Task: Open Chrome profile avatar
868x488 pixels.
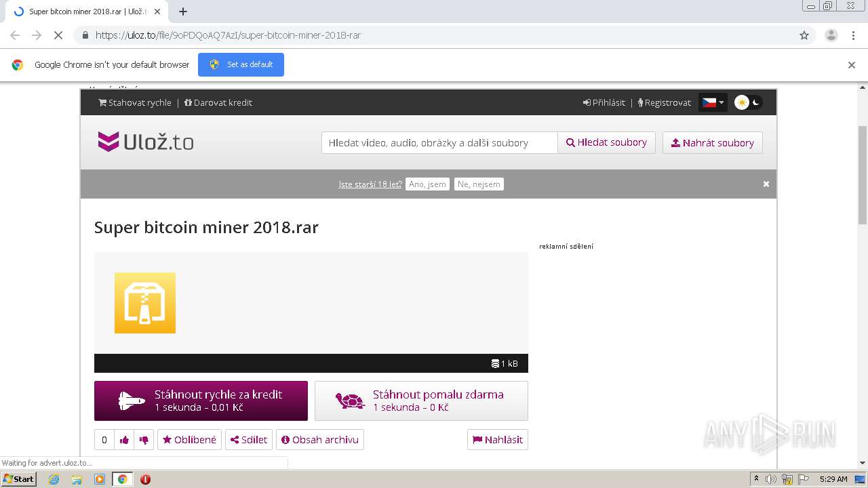Action: point(831,35)
